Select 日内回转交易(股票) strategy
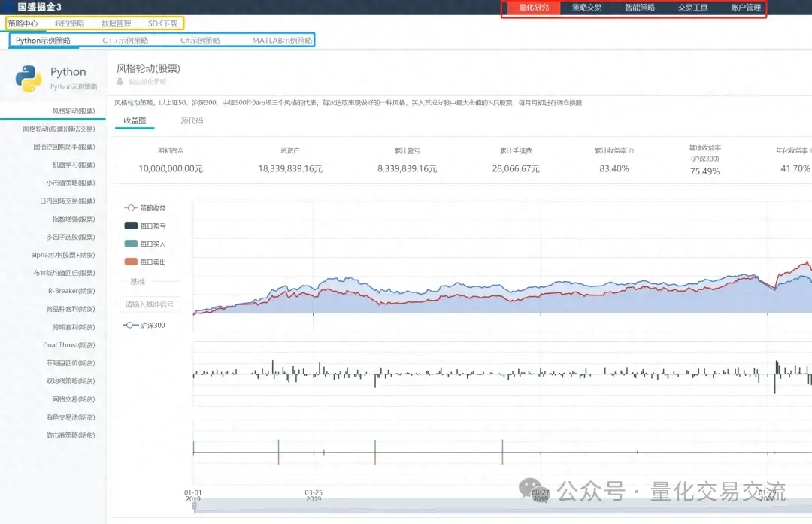The image size is (812, 524). click(x=68, y=201)
